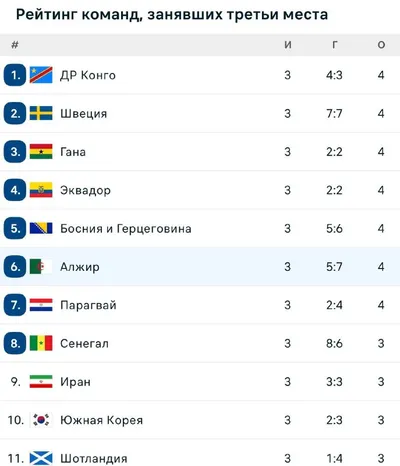400x466 pixels.
Task: Open the Швеция team link
Action: click(x=84, y=114)
